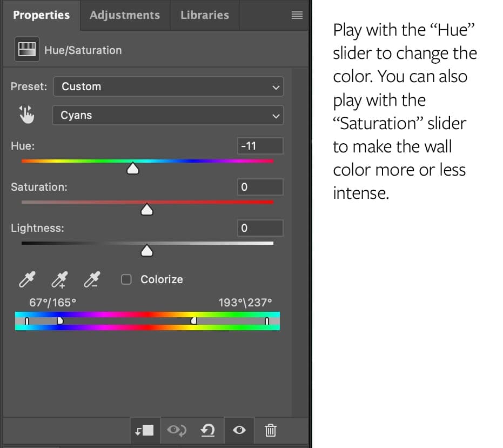Select the add-to-sample eyedropper tool
Screen dimensions: 503x448
coord(59,279)
